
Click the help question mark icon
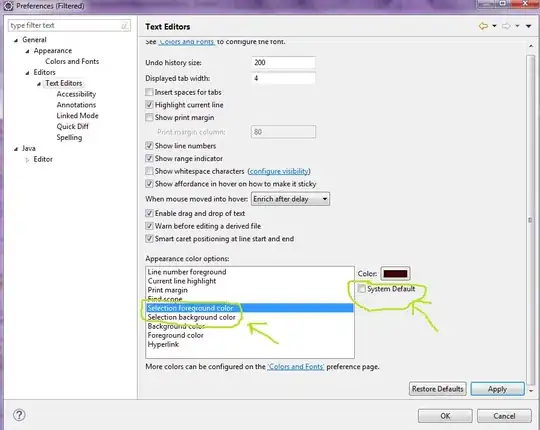19,415
